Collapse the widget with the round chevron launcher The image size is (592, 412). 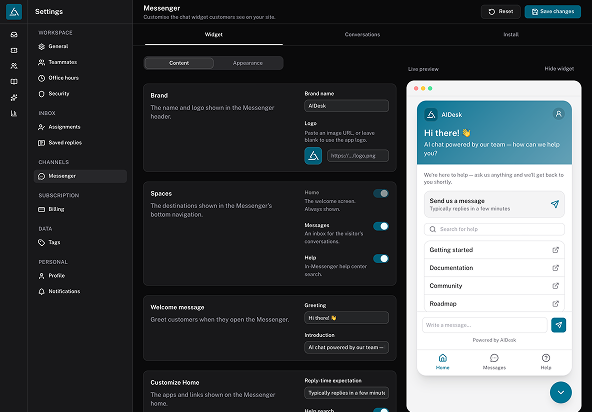click(561, 392)
